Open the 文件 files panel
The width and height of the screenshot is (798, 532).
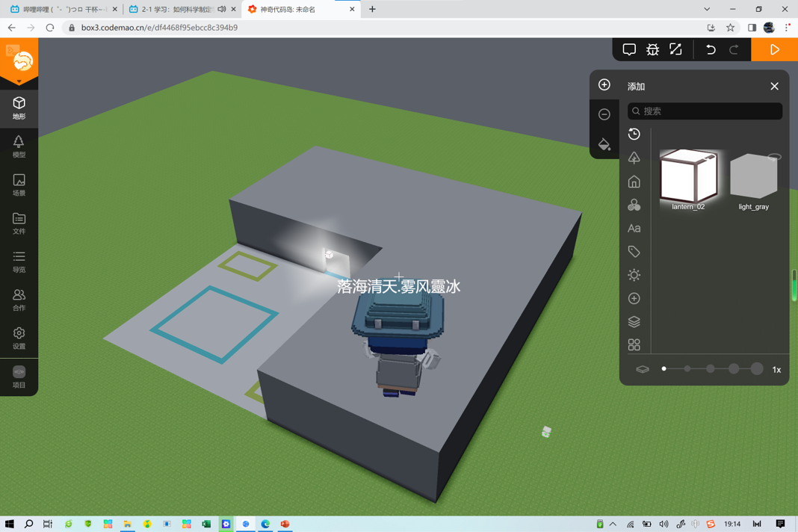[19, 223]
